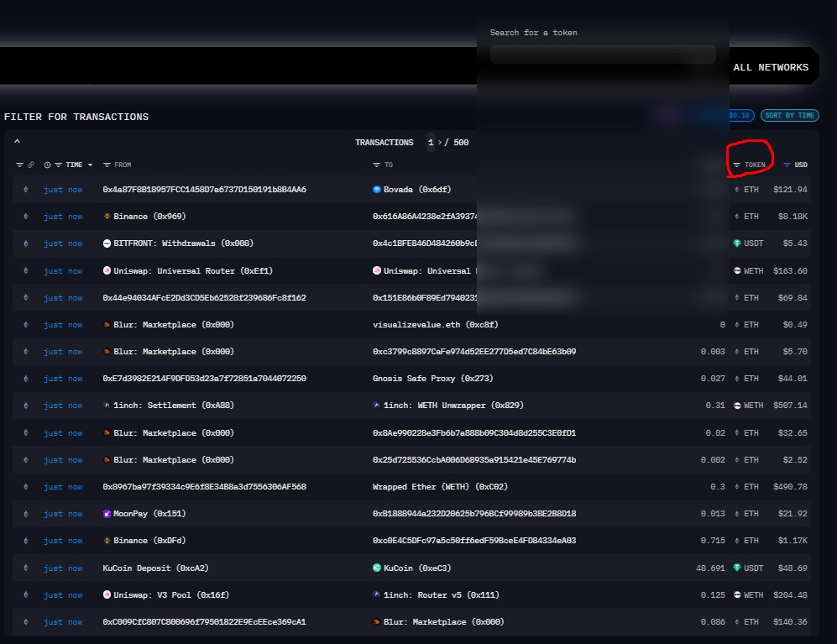Open address 0xC009CfC807C800696f79501822E9EcEEce369cA1
Viewport: 837px width, 644px height.
[205, 621]
